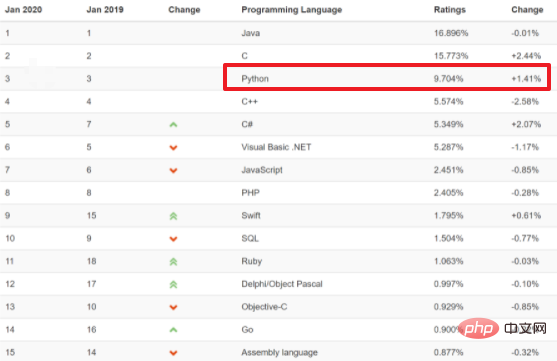Click the Ratings column header
This screenshot has height=361, width=557.
pos(450,10)
